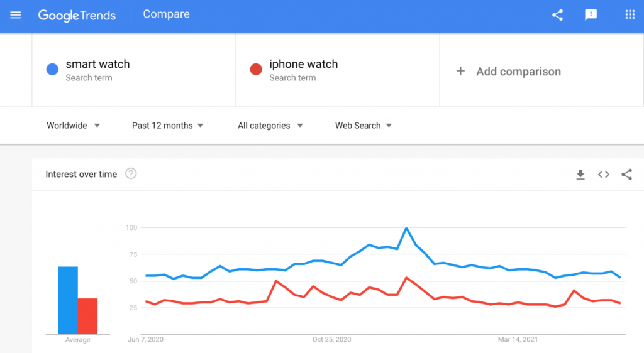Open the Past 12 months dropdown
The width and height of the screenshot is (644, 353).
(x=167, y=126)
